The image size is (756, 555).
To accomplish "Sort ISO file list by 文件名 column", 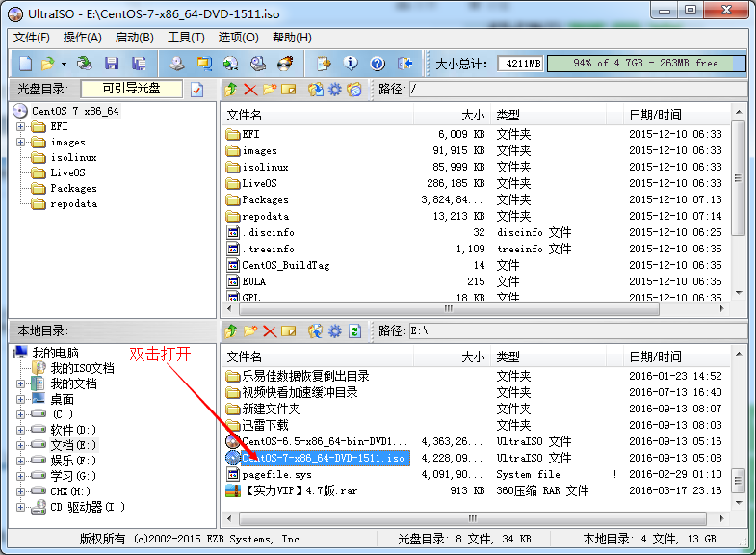I will pos(319,116).
